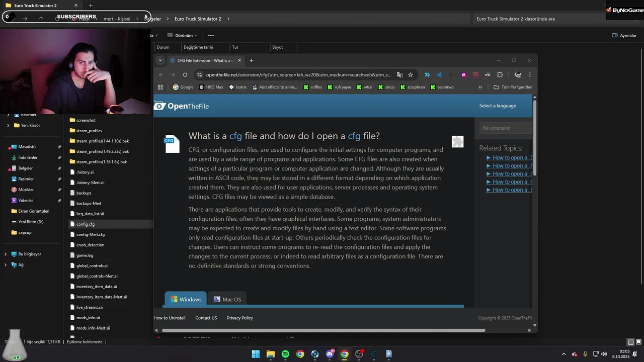This screenshot has height=362, width=644.
Task: View site information icon in address bar
Action: click(x=200, y=75)
